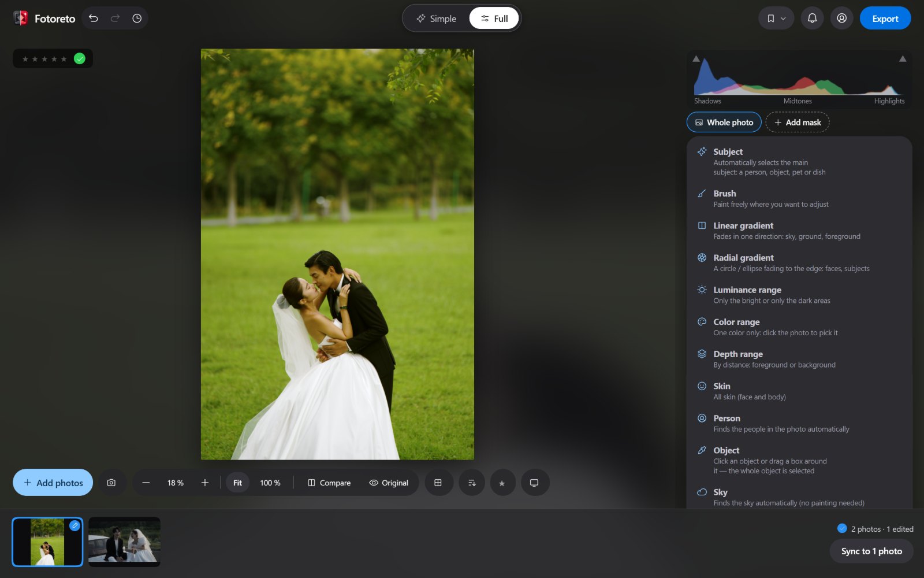Switch to the Simple mode tab

pos(437,18)
